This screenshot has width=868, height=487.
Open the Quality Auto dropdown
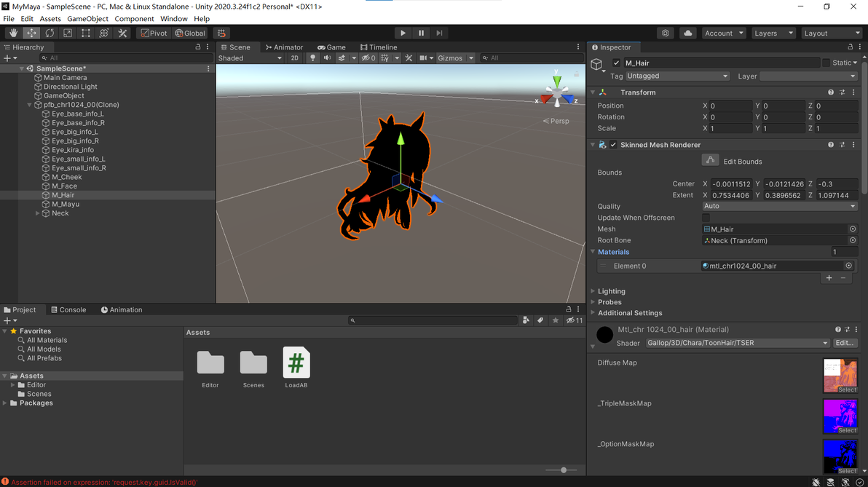coord(780,206)
